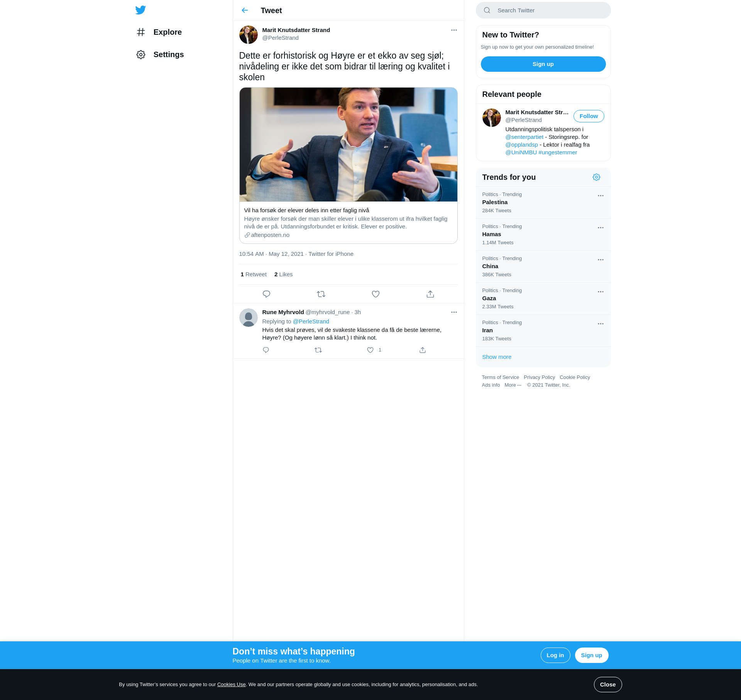Go back using the arrow beside Tweet
The width and height of the screenshot is (741, 700).
[245, 10]
